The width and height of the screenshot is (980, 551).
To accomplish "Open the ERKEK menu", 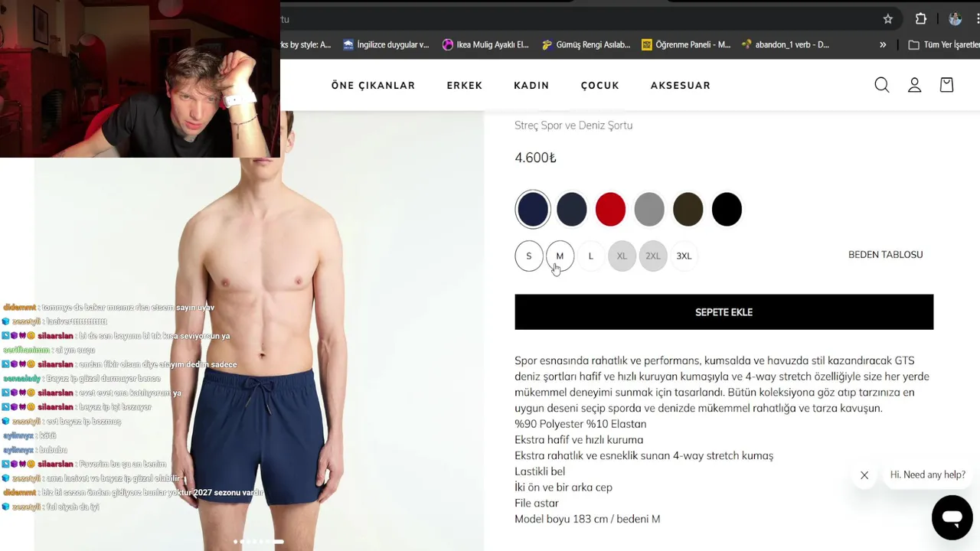I will tap(465, 86).
